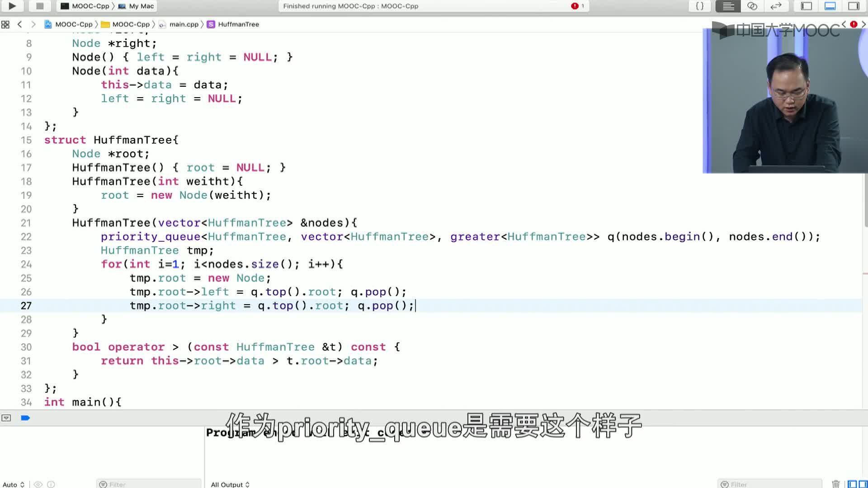Click 'Node *right;' on line 8
The image size is (868, 488).
(x=114, y=43)
